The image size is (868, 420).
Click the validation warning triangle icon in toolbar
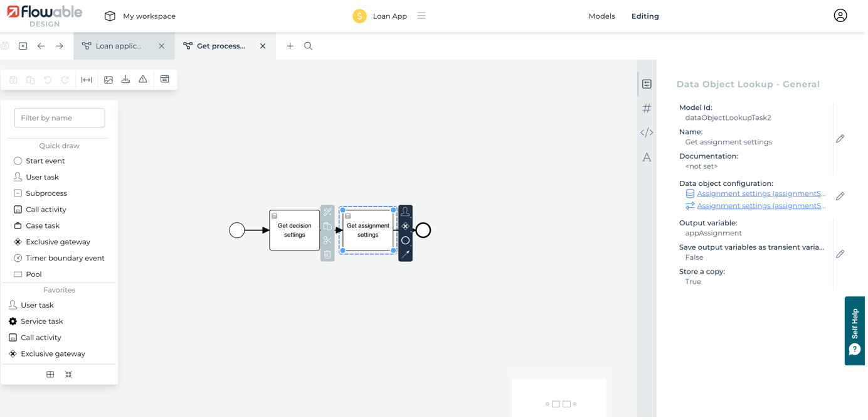143,80
